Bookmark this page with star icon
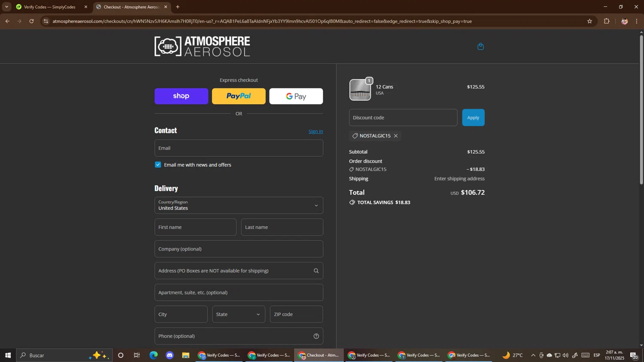This screenshot has width=644, height=362. tap(589, 21)
